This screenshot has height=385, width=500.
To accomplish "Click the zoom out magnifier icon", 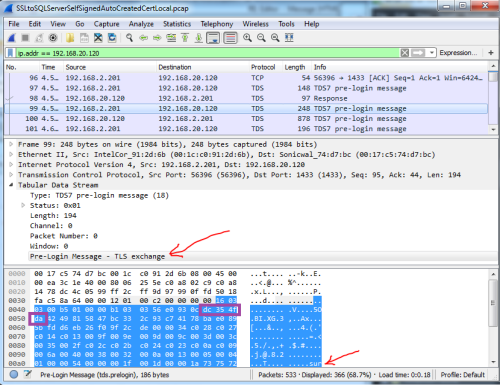I will [x=261, y=38].
